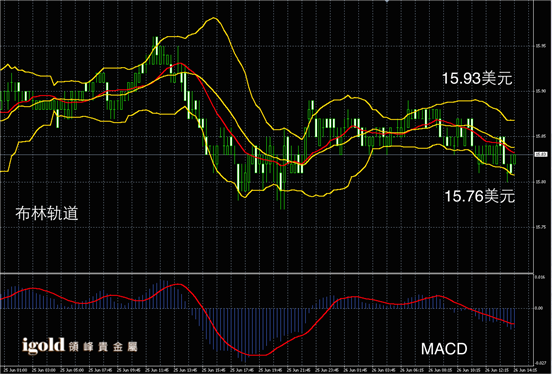Click the 25 Jun 01:00 time axis label
This screenshot has width=552, height=374.
click(15, 370)
